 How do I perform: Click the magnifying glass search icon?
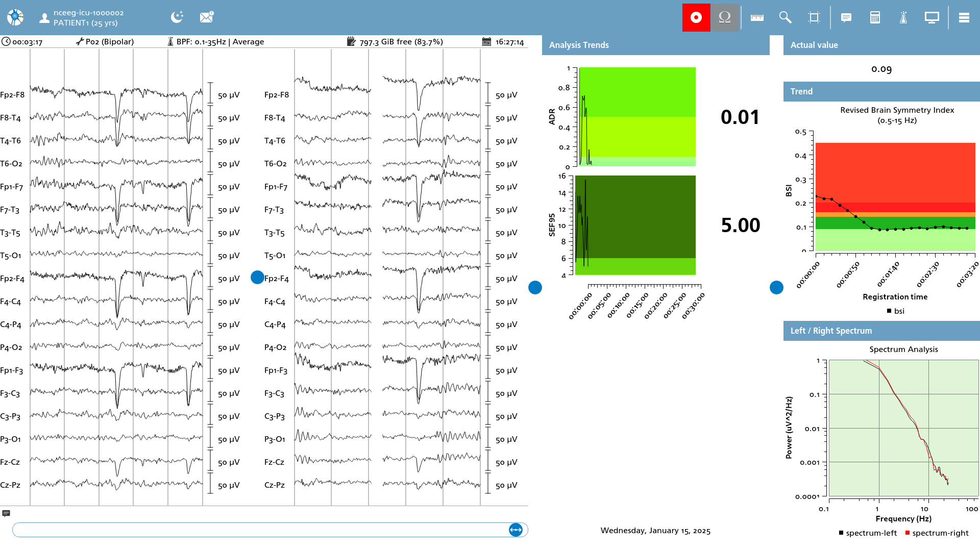(786, 18)
